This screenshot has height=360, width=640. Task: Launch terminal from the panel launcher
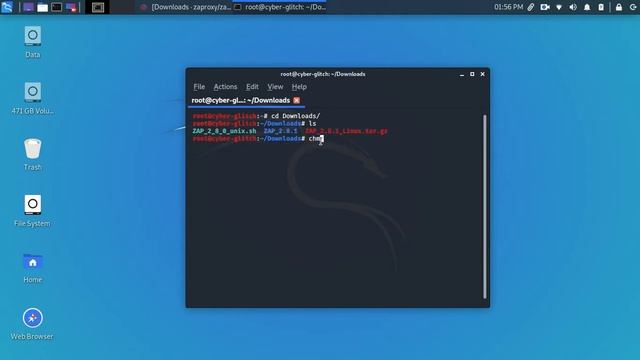(x=57, y=7)
